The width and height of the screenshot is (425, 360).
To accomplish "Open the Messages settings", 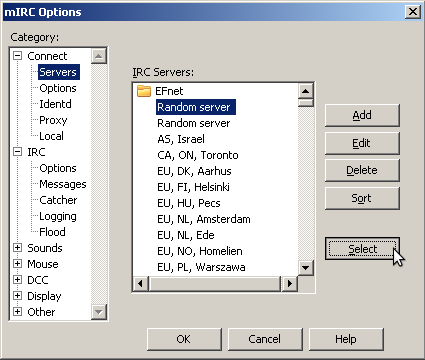I will click(x=63, y=184).
